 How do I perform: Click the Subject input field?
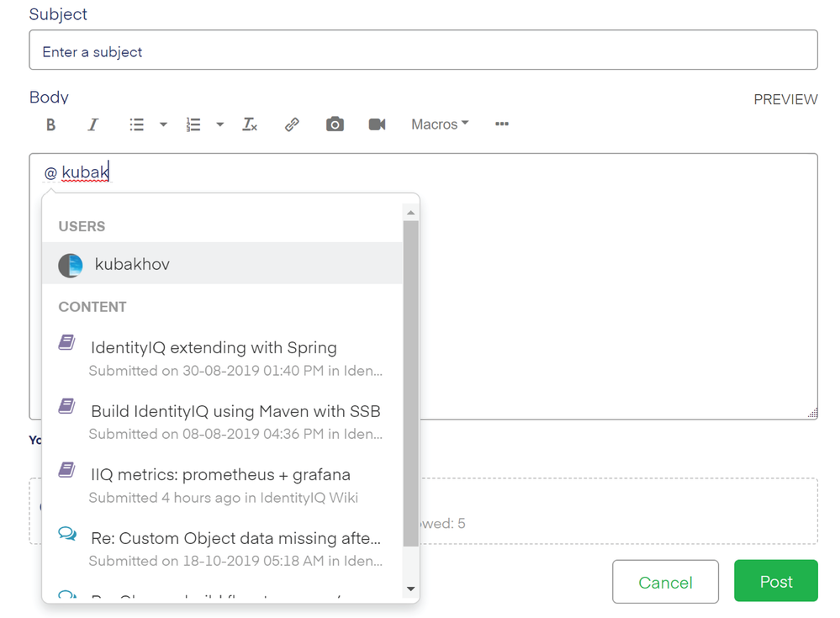[423, 51]
